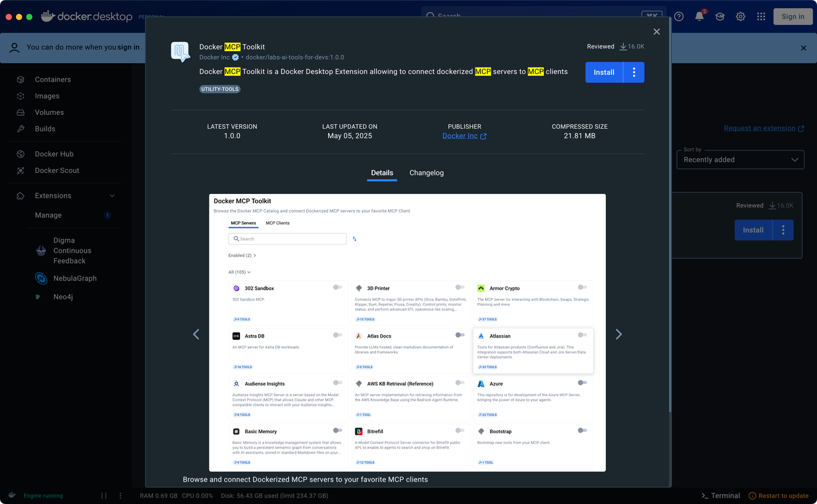The width and height of the screenshot is (817, 504).
Task: Click the Neo4j extension icon
Action: pos(38,297)
